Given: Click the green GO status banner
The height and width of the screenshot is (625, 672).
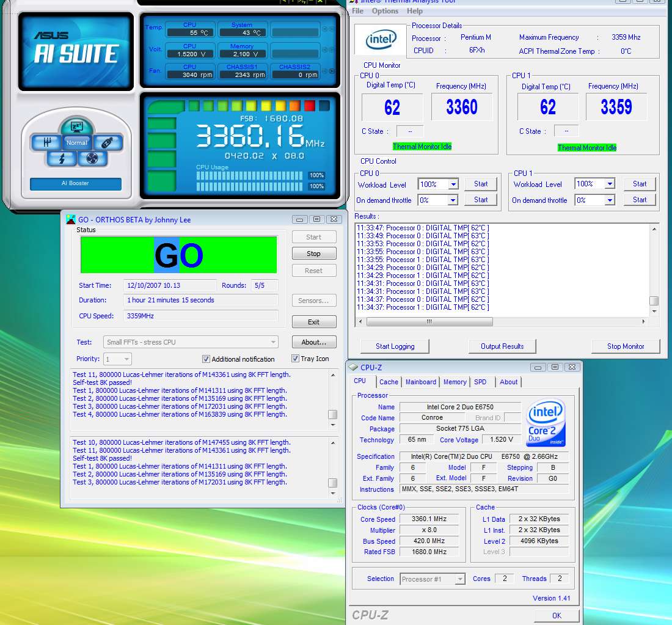Looking at the screenshot, I should click(x=179, y=255).
